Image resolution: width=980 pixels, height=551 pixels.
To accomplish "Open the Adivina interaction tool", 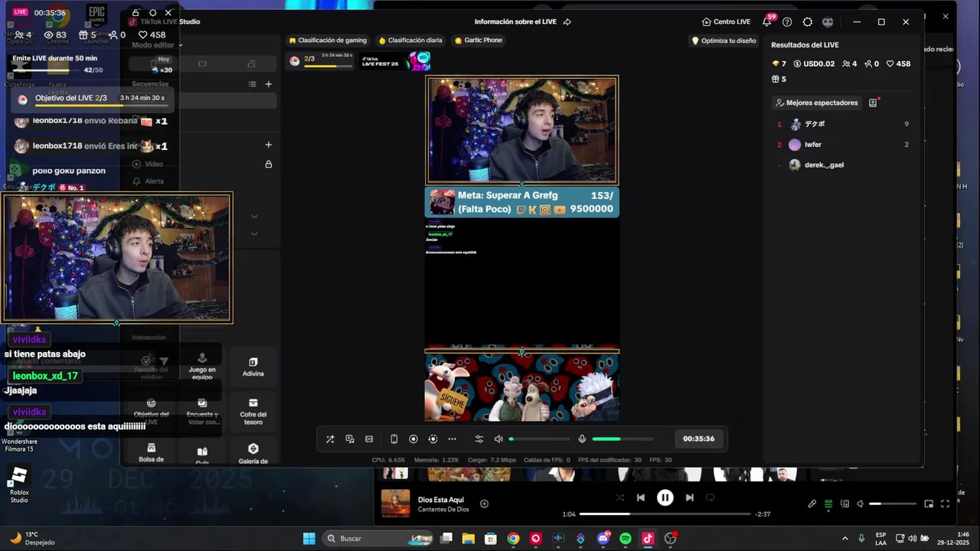I will [x=253, y=367].
